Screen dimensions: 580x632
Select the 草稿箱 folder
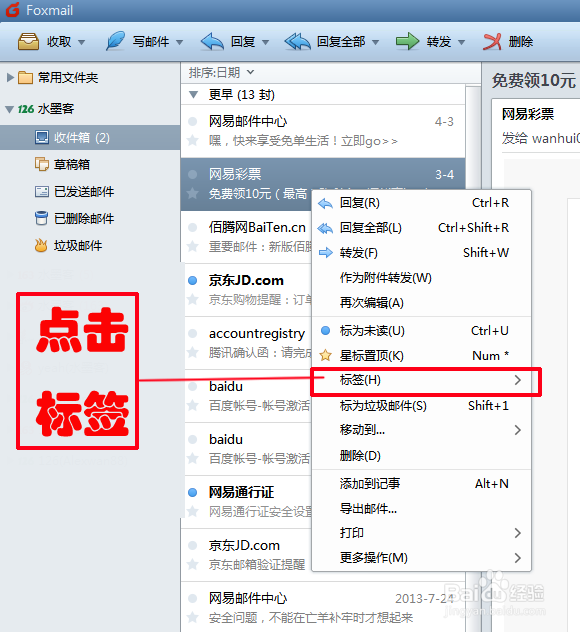tap(90, 164)
